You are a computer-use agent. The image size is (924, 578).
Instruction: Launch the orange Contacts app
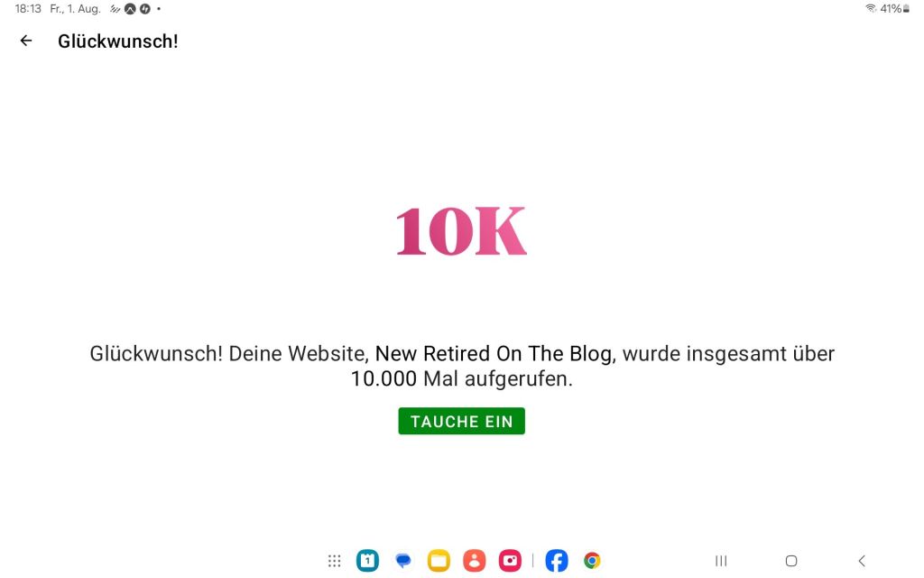(475, 560)
